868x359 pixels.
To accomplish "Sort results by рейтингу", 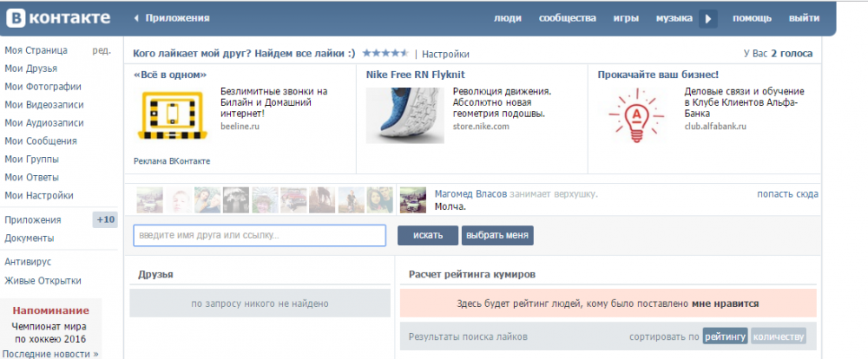I will (x=725, y=336).
